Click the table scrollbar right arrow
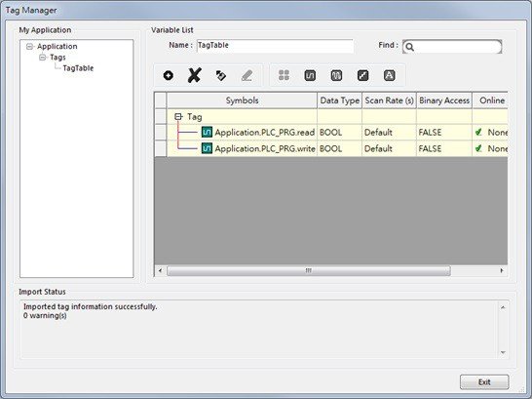This screenshot has height=399, width=532. pyautogui.click(x=502, y=270)
